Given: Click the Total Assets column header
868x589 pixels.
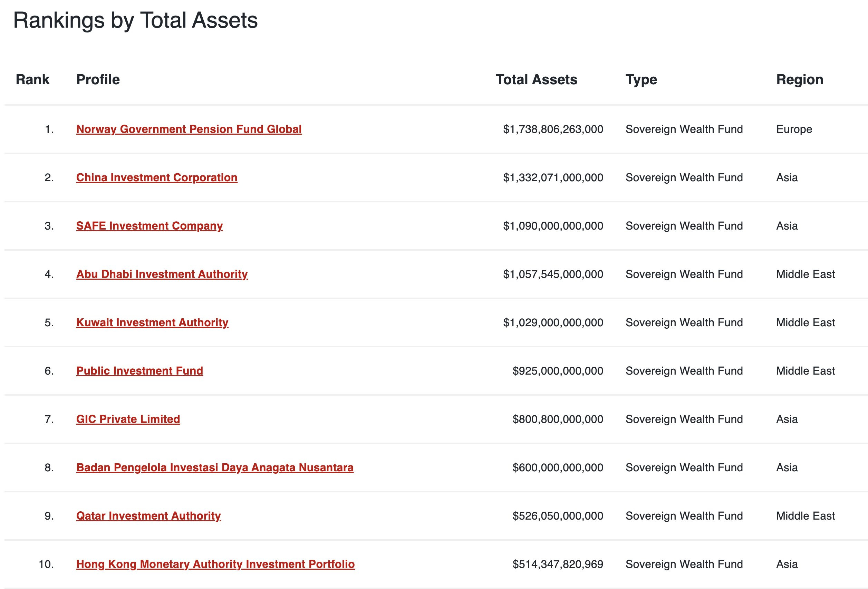Looking at the screenshot, I should pyautogui.click(x=536, y=79).
